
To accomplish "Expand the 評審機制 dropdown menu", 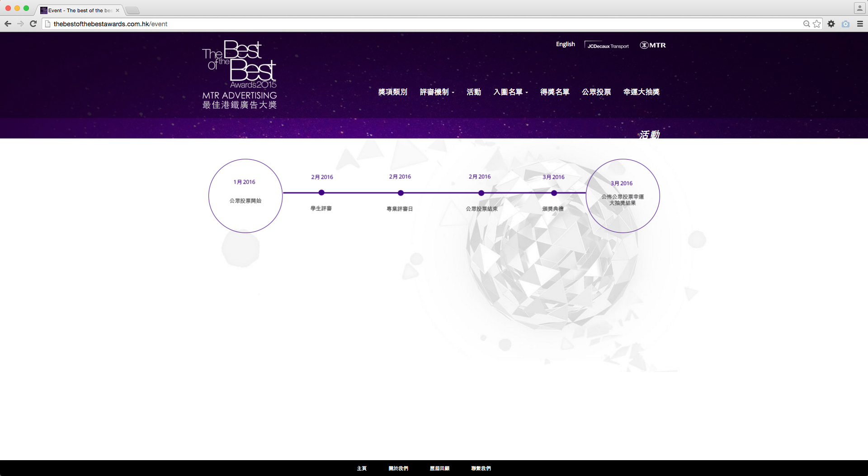I will tap(437, 92).
